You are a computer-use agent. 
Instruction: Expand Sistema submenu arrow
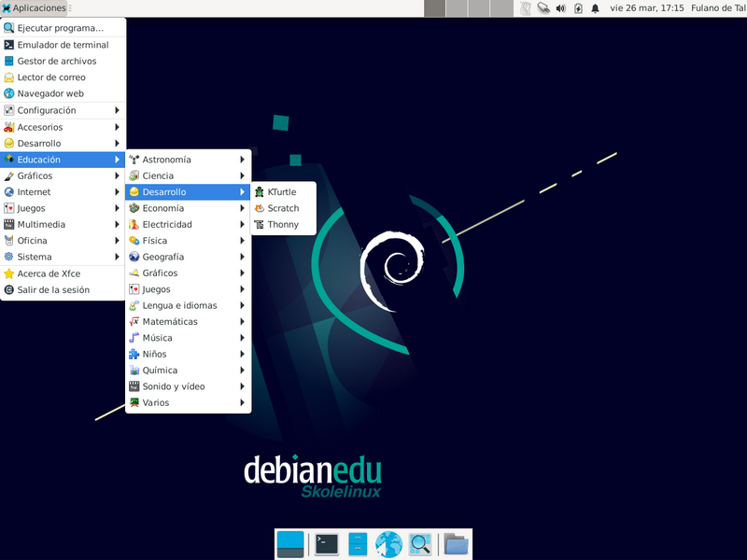coord(117,257)
